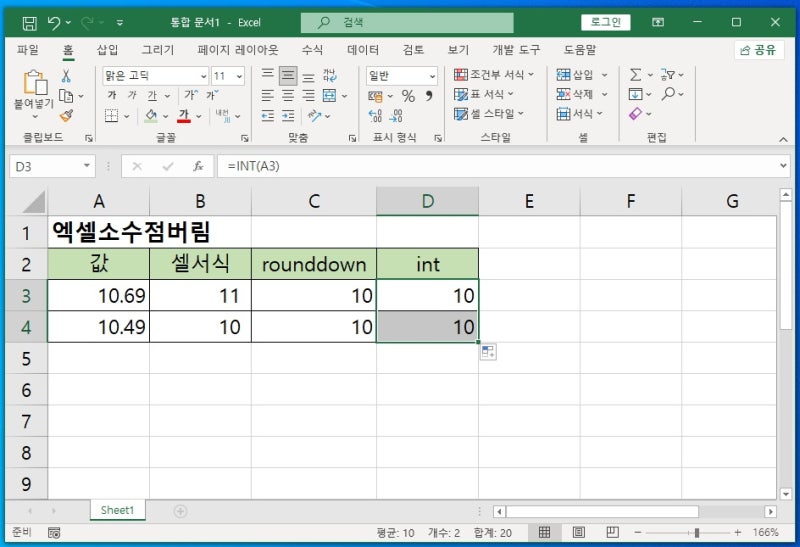
Task: Increase font size with larger 가 icon
Action: [x=191, y=95]
